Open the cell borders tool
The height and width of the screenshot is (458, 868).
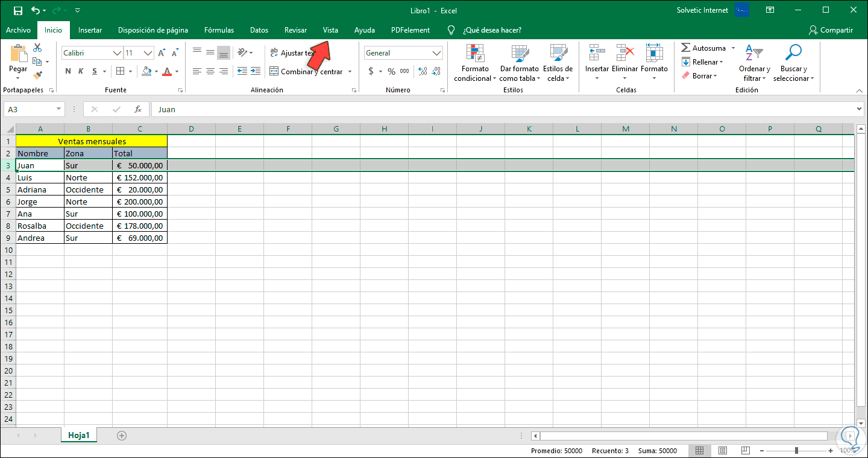pyautogui.click(x=121, y=71)
